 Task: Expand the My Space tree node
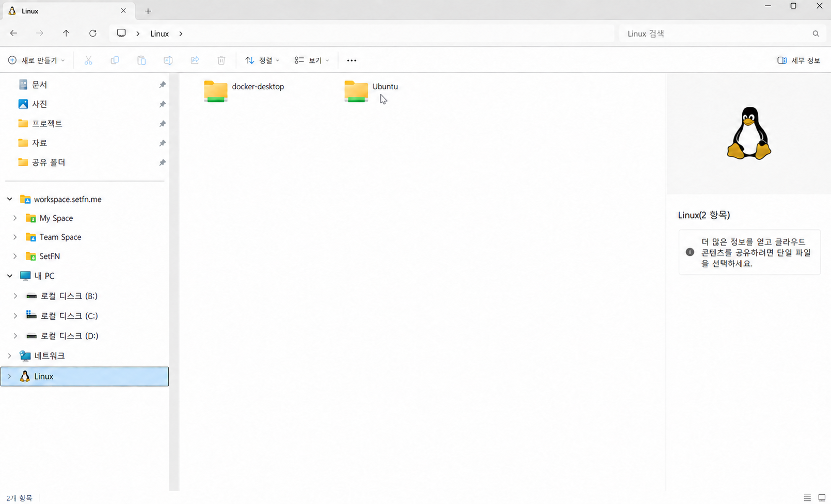(x=15, y=218)
